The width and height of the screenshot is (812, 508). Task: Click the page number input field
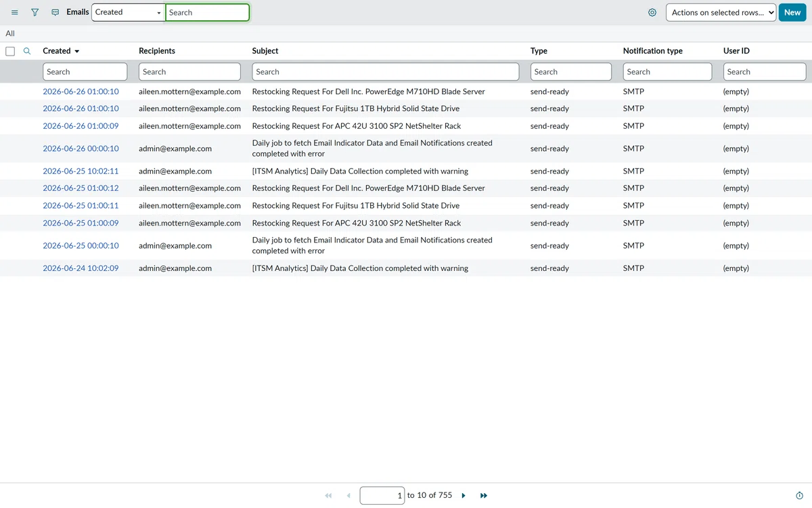click(382, 496)
